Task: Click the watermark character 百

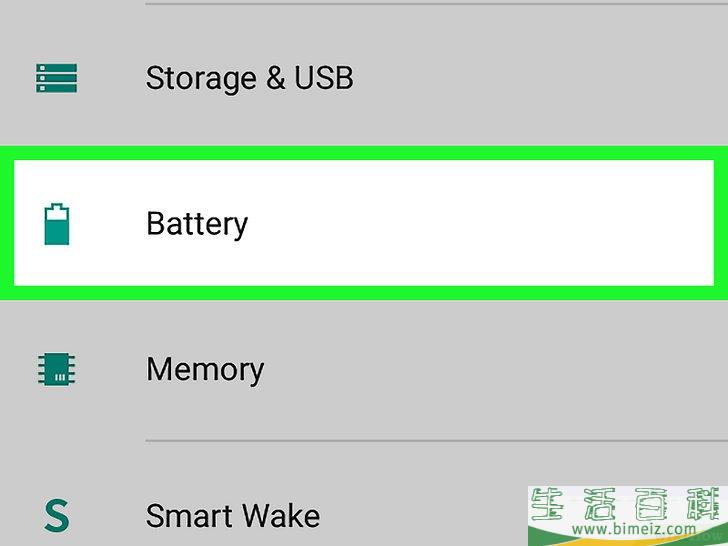Action: [653, 504]
